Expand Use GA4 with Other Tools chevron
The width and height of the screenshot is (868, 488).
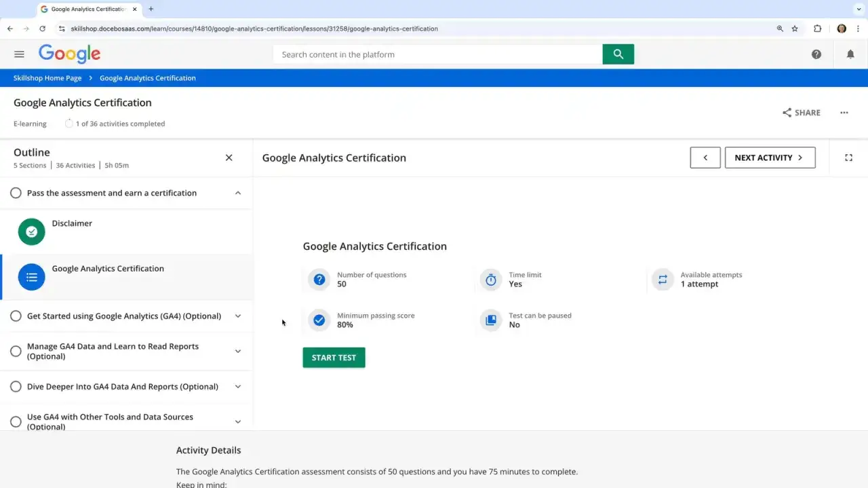[238, 421]
